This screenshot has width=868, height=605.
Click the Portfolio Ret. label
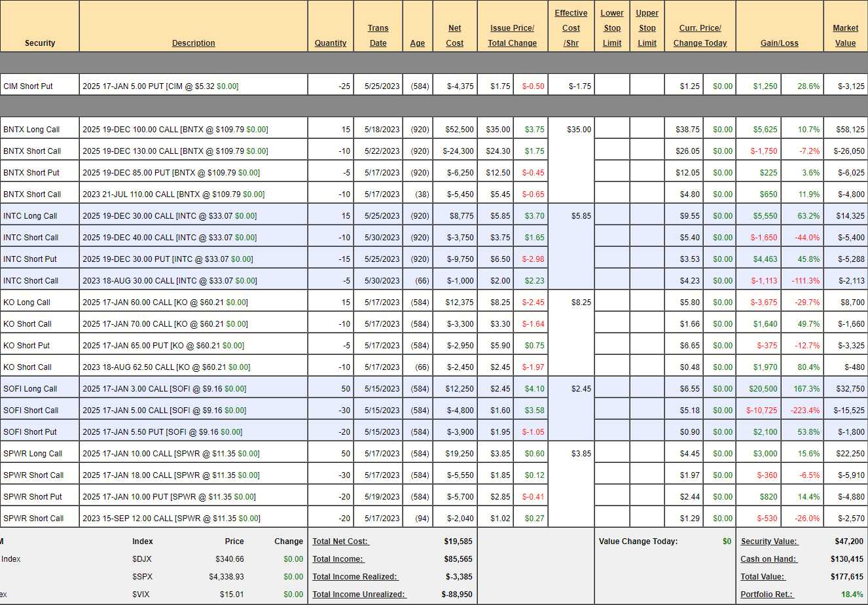point(767,595)
